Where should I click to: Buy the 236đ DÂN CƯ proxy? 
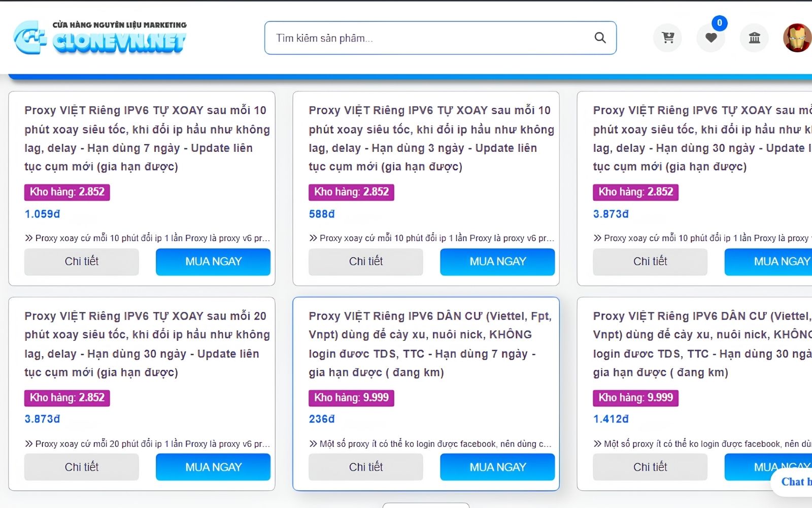497,467
